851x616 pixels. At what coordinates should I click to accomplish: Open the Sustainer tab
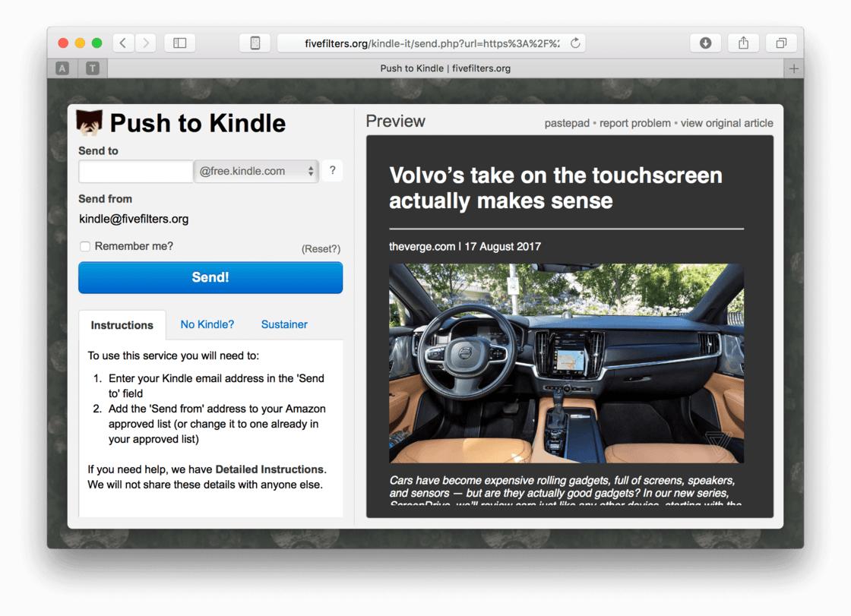(284, 324)
